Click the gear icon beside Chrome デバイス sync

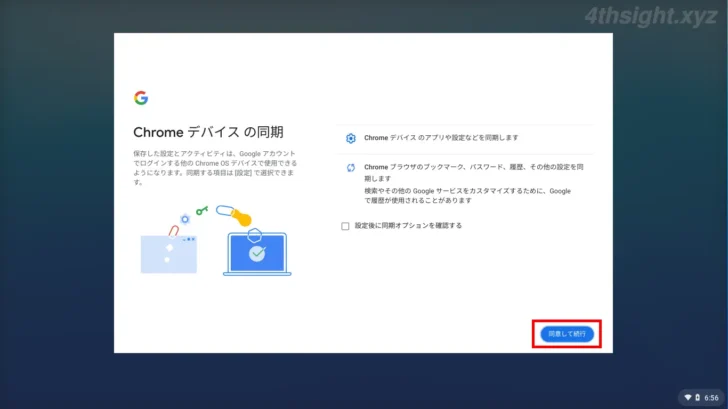click(351, 138)
